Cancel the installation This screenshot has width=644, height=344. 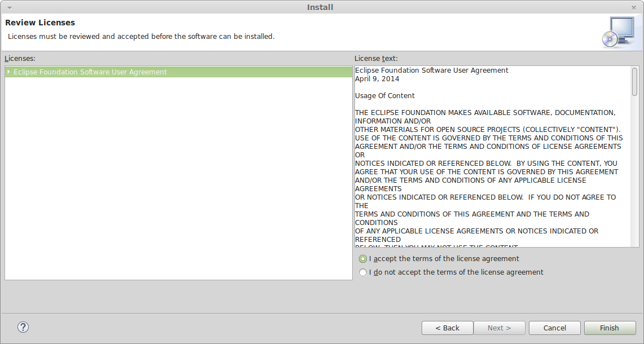[554, 328]
